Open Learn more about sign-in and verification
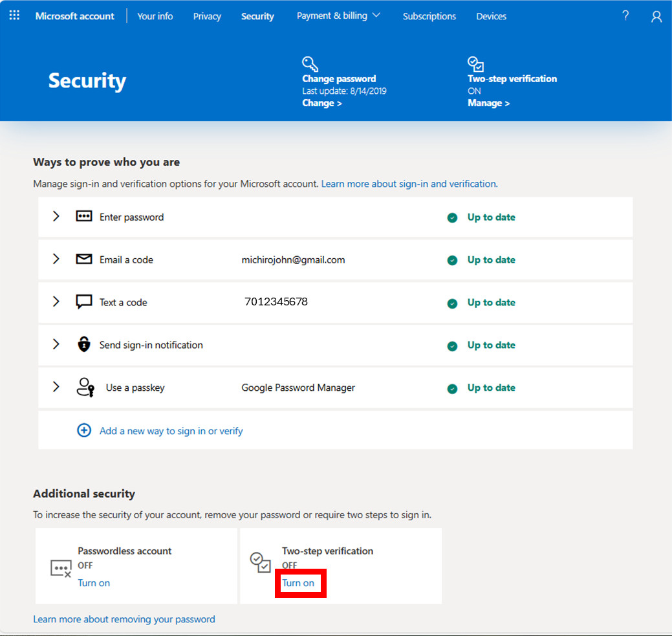 tap(409, 184)
